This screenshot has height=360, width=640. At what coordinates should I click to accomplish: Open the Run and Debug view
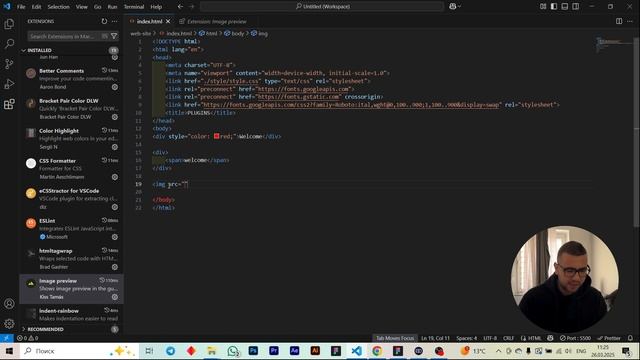click(x=9, y=84)
